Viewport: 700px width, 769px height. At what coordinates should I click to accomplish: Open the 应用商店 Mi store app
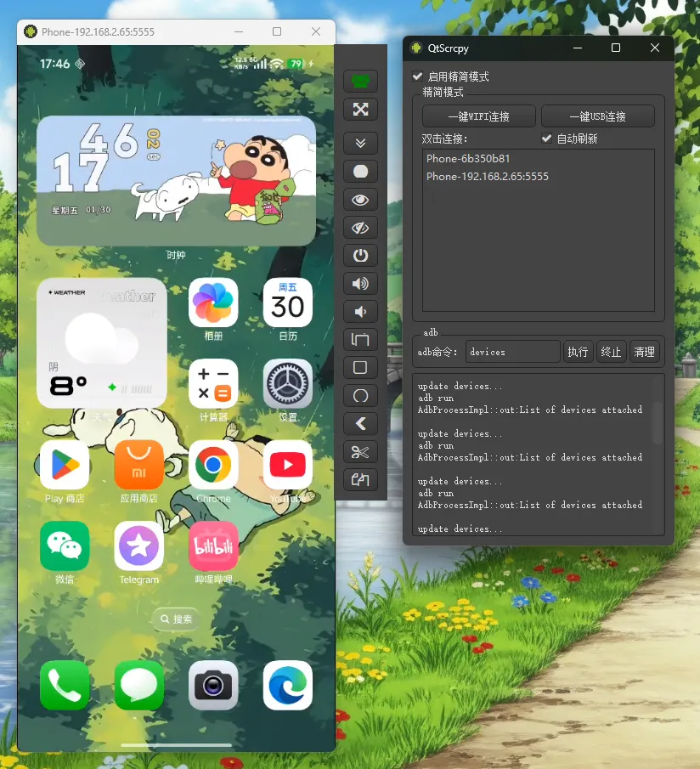[139, 465]
